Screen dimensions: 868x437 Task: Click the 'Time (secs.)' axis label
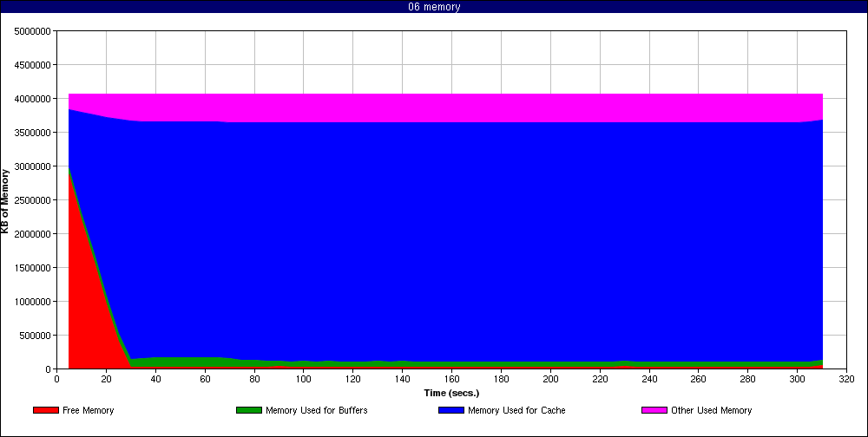pyautogui.click(x=451, y=394)
